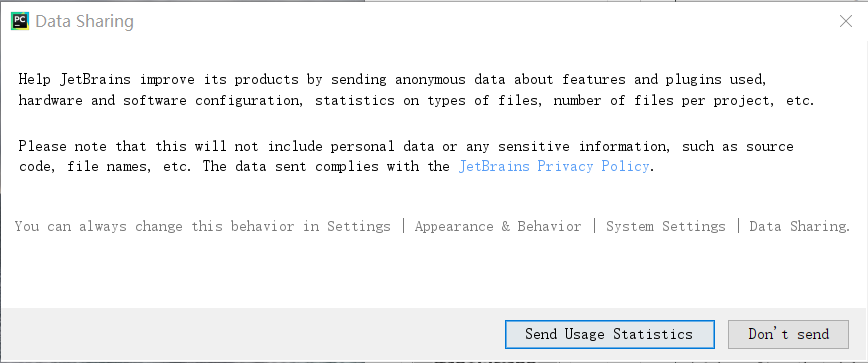
Task: Open the JetBrains Privacy Policy link
Action: (x=553, y=166)
